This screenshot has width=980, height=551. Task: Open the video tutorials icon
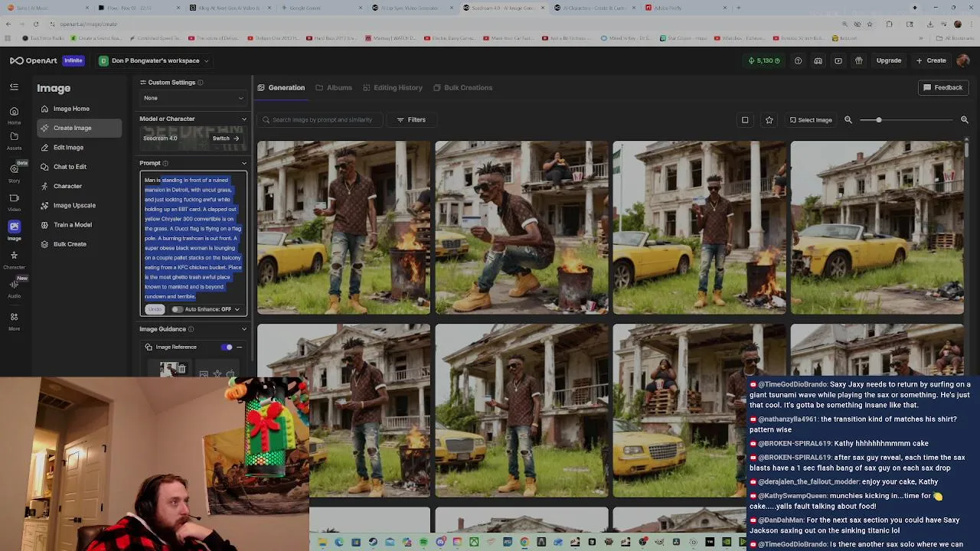tap(838, 60)
